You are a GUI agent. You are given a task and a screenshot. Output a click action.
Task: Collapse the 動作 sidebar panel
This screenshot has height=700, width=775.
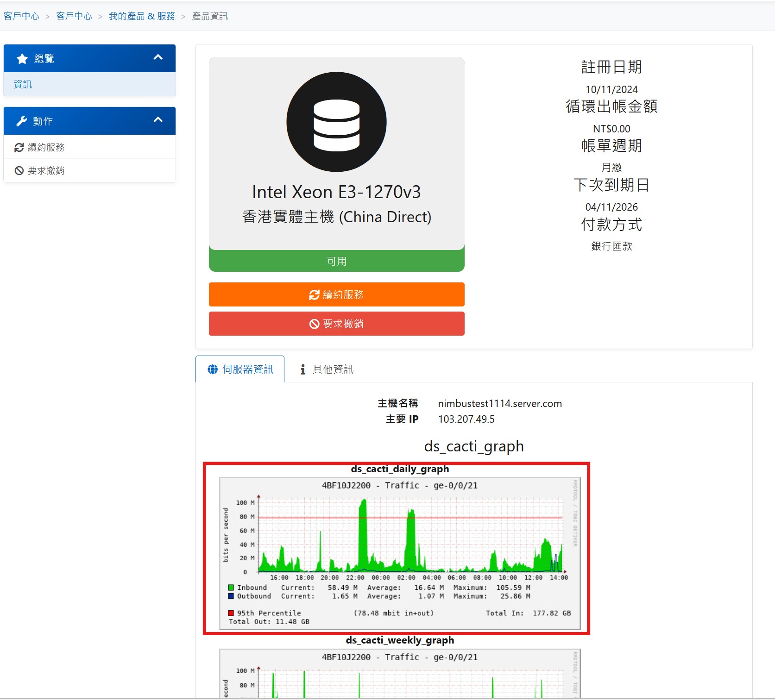158,119
